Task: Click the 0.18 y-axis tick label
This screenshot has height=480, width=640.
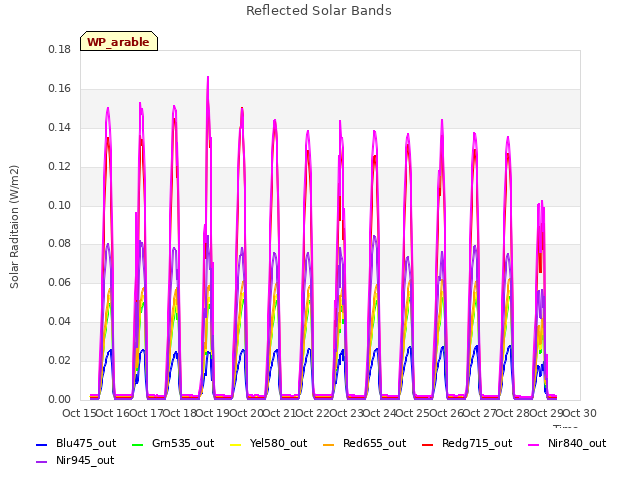Action: (x=60, y=49)
